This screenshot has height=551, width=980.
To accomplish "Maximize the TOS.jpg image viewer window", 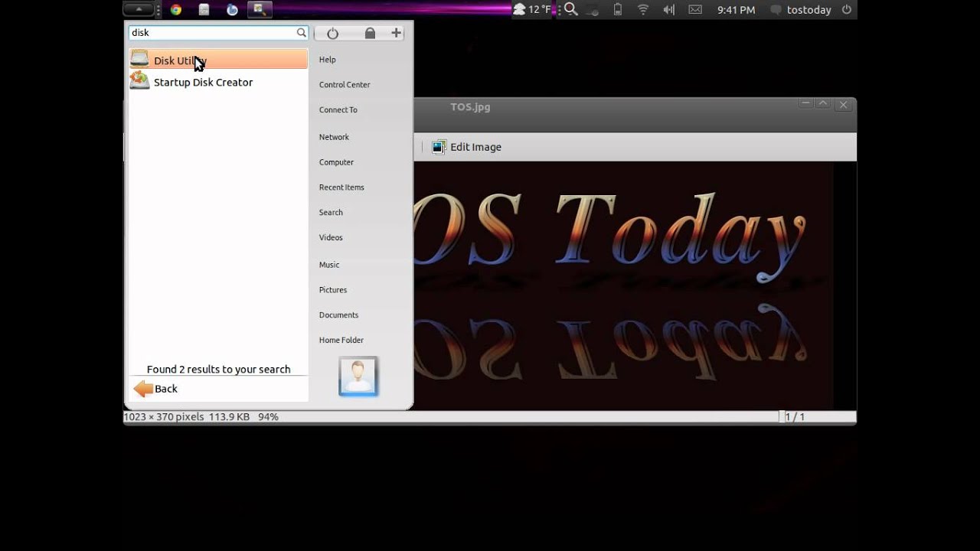I will 823,104.
